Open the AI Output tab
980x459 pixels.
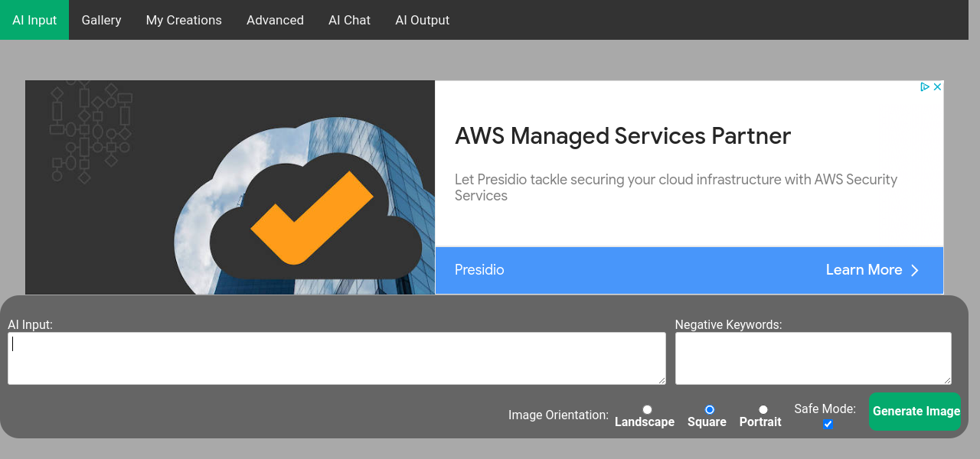coord(422,20)
